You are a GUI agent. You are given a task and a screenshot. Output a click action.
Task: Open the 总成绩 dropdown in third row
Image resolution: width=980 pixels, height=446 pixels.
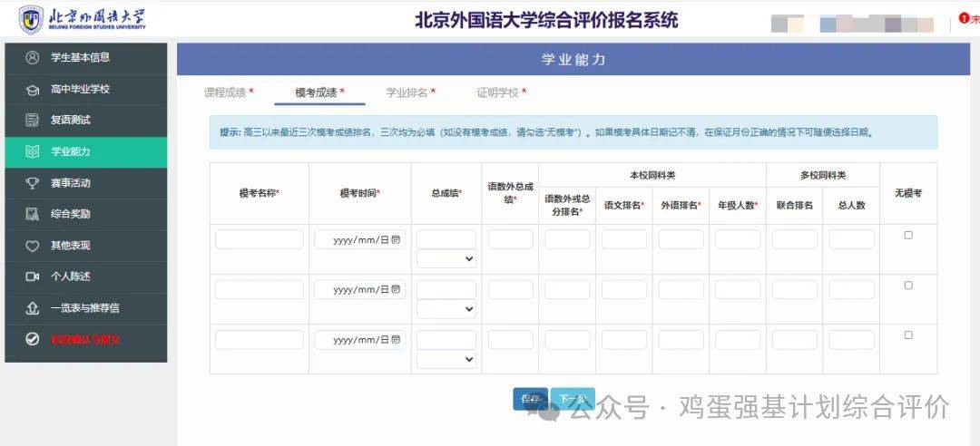(x=446, y=359)
